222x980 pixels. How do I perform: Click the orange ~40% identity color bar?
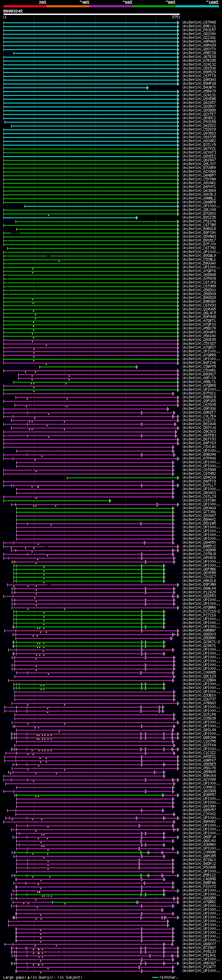(x=68, y=6)
